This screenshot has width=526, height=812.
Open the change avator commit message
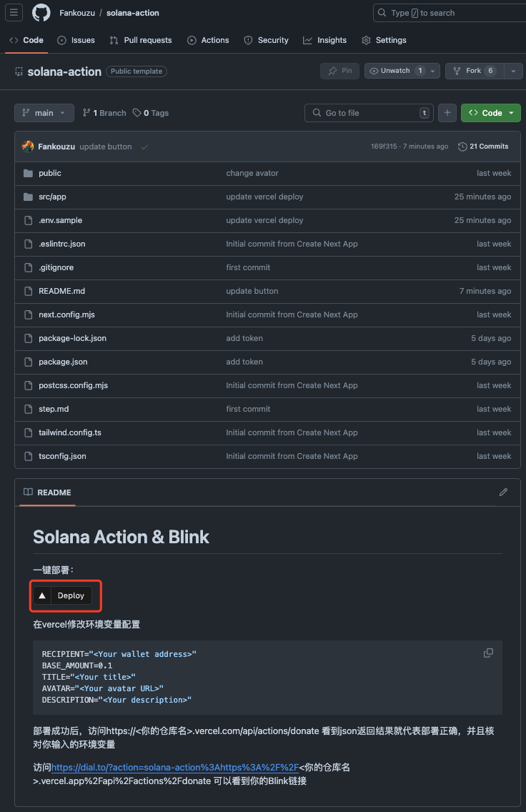coord(252,173)
